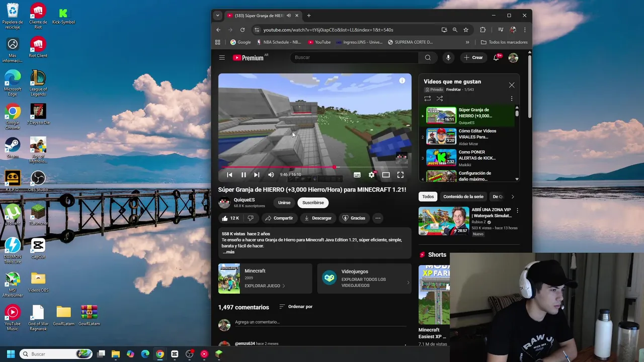Open File Explorer from taskbar
This screenshot has width=644, height=362.
pos(115,354)
